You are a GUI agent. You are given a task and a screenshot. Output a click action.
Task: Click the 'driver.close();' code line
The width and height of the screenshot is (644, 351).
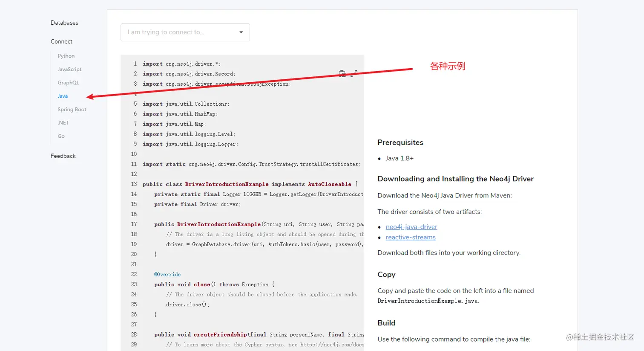pos(187,305)
